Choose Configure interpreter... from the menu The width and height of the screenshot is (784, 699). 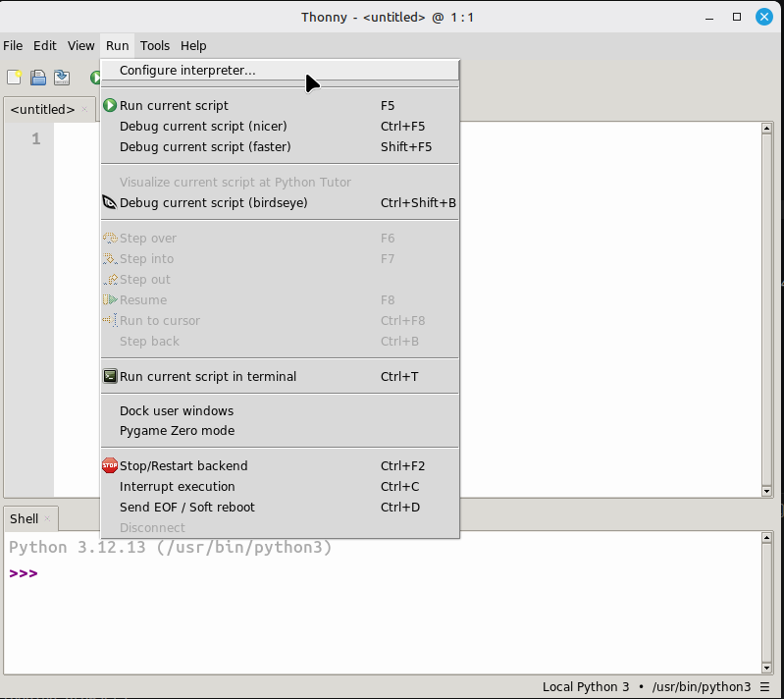[280, 70]
